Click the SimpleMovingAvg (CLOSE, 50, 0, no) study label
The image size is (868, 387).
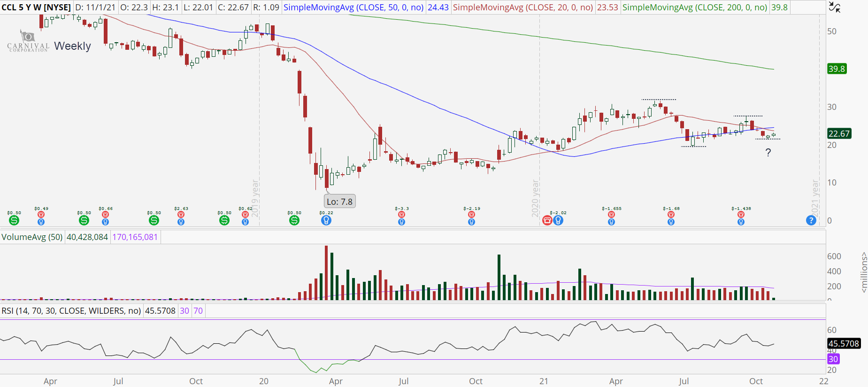click(353, 8)
